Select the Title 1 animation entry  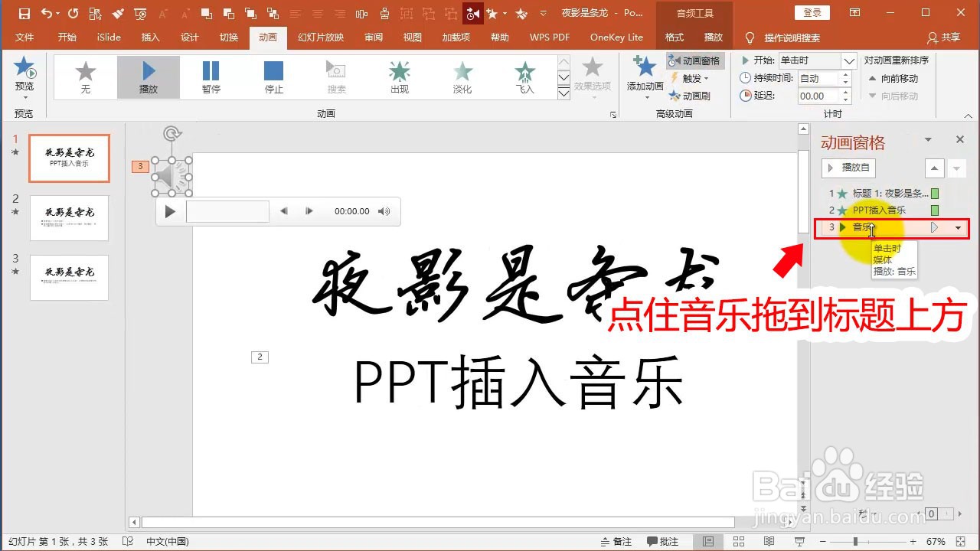click(884, 194)
